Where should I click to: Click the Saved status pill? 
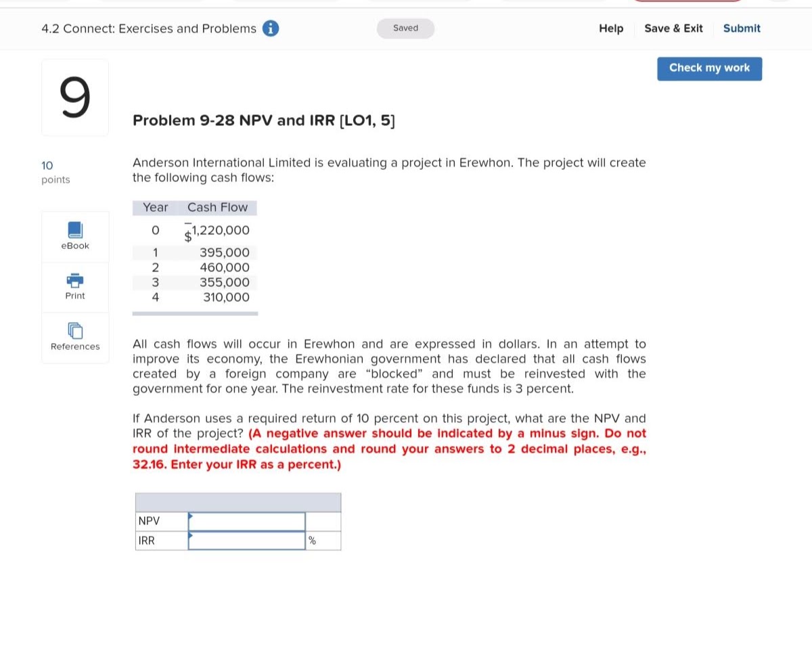(405, 28)
